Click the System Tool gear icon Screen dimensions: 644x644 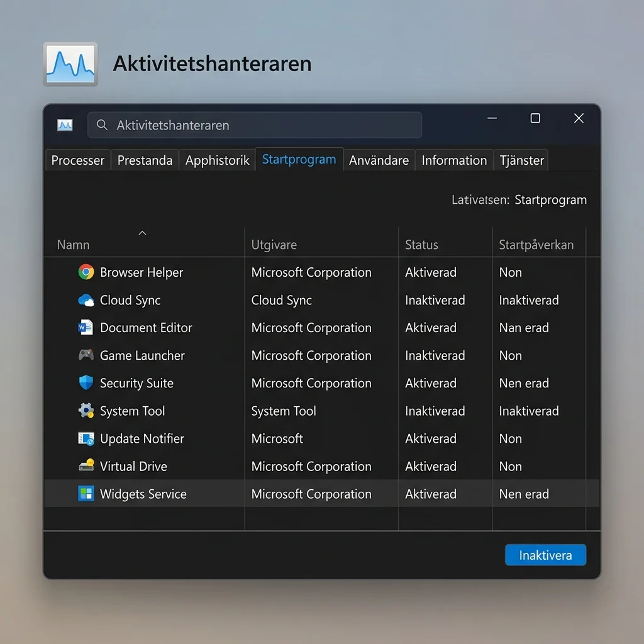pos(86,410)
